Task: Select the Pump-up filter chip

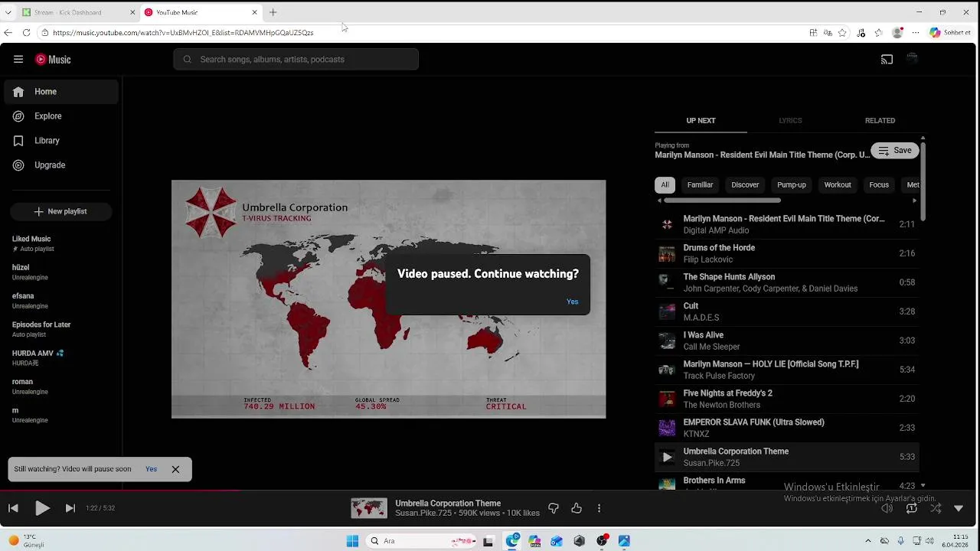Action: [792, 185]
